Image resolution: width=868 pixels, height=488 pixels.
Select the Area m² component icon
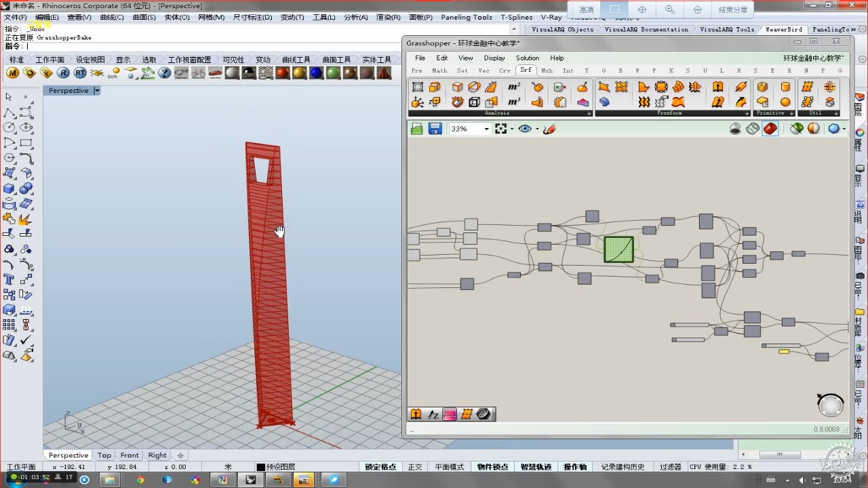514,87
